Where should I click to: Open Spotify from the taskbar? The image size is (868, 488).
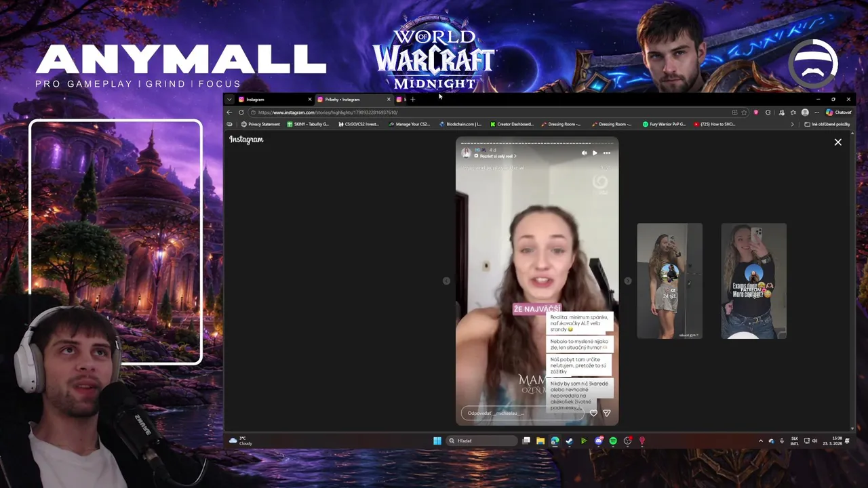click(613, 441)
